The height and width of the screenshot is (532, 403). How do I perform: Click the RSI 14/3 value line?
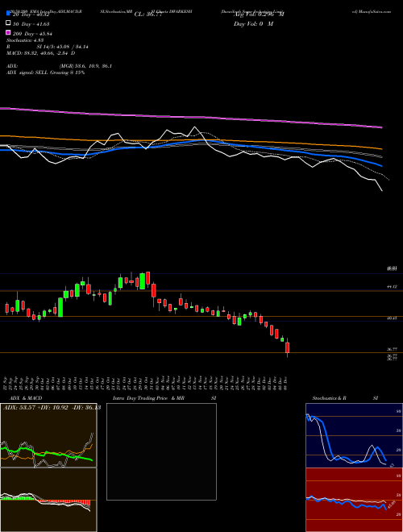48,47
